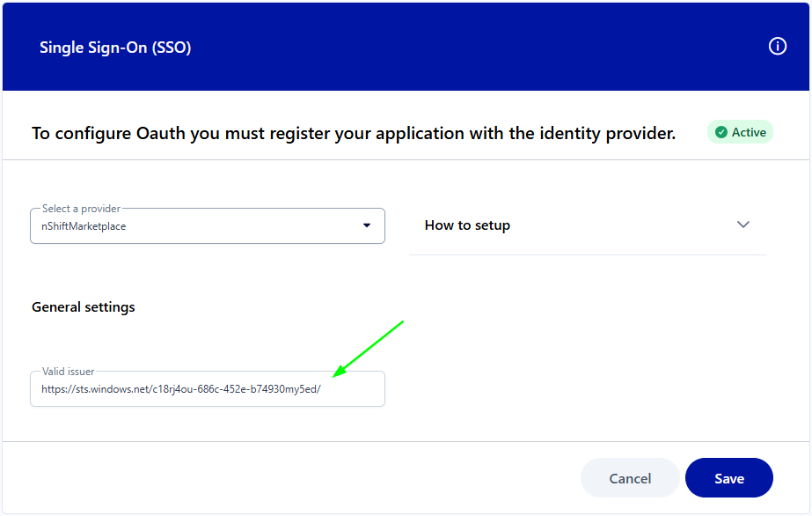Click the How to setup label text
The image size is (812, 516).
click(x=467, y=225)
